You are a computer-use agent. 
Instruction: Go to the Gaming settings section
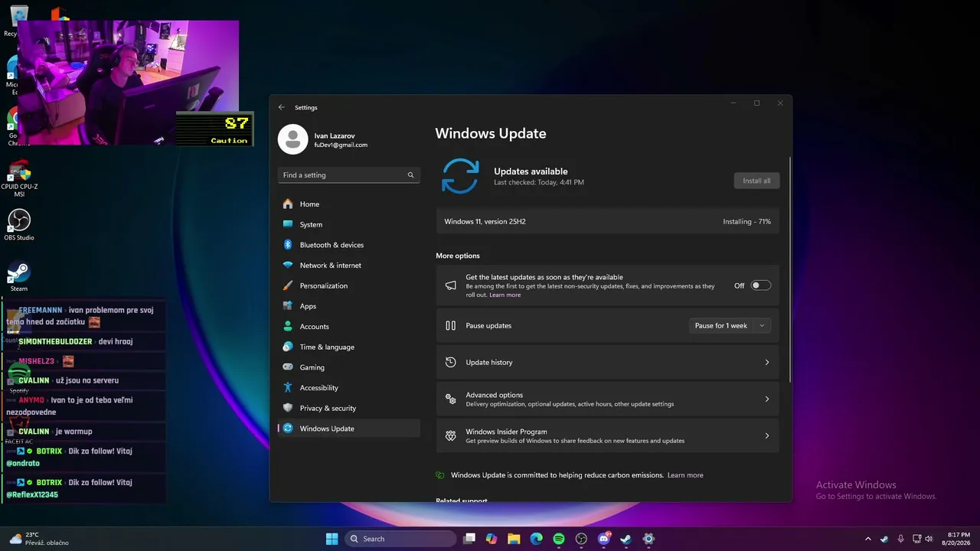coord(349,367)
